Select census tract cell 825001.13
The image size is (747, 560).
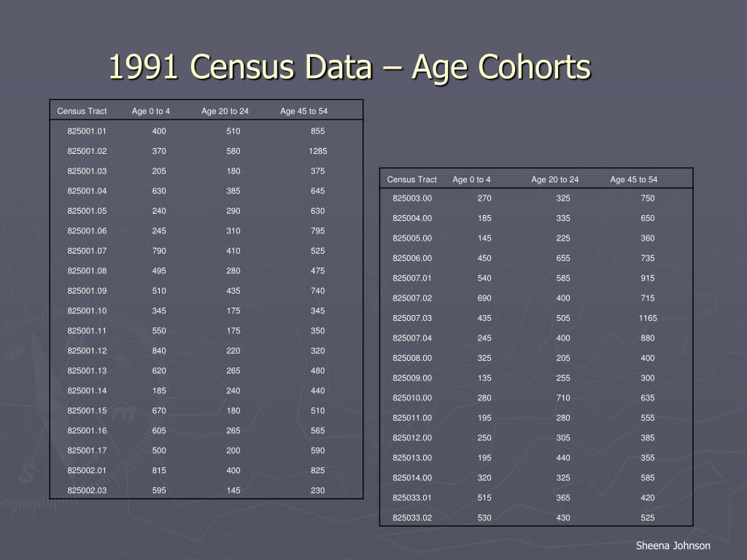87,371
